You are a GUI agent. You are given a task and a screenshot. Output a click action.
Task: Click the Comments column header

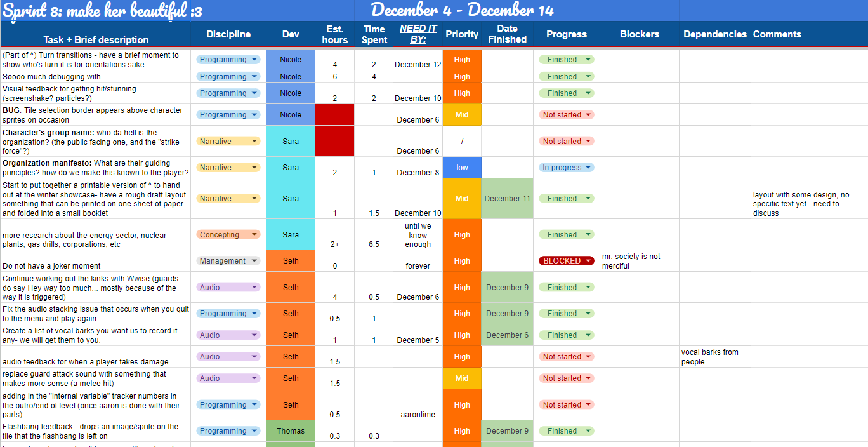click(777, 34)
